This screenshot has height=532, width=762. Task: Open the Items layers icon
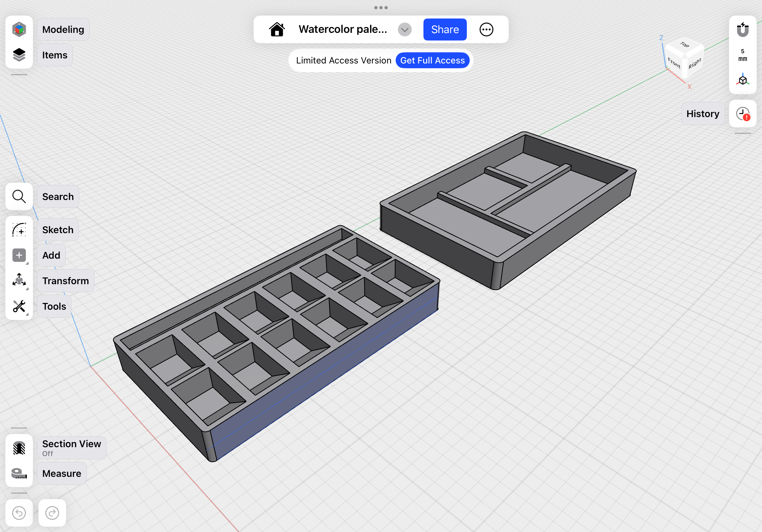pos(19,55)
